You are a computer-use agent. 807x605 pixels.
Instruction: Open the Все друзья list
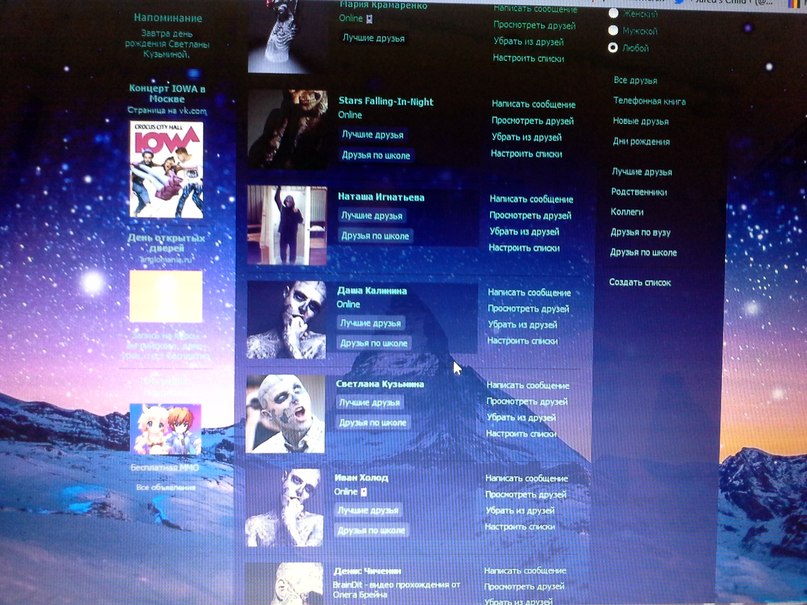pyautogui.click(x=635, y=80)
